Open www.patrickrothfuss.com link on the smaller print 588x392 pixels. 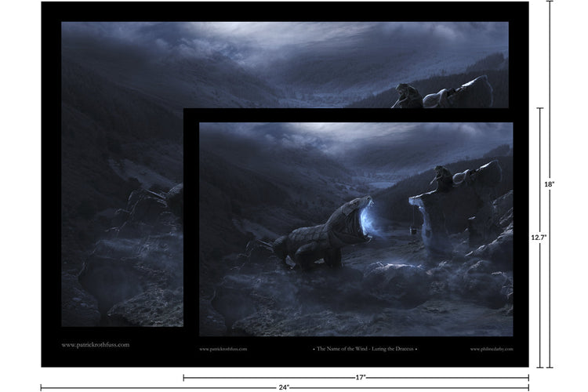pyautogui.click(x=223, y=349)
